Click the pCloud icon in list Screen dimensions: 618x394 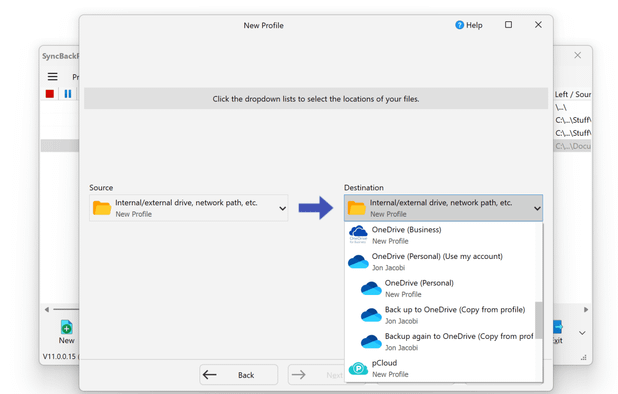click(x=358, y=368)
